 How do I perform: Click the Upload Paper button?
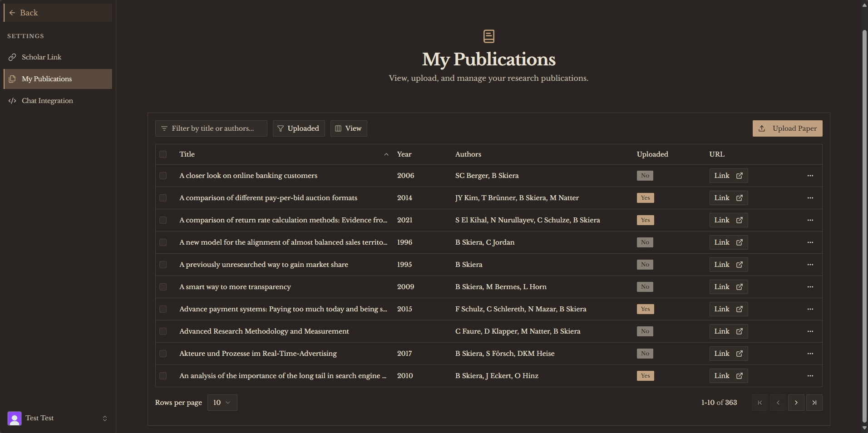pos(787,128)
